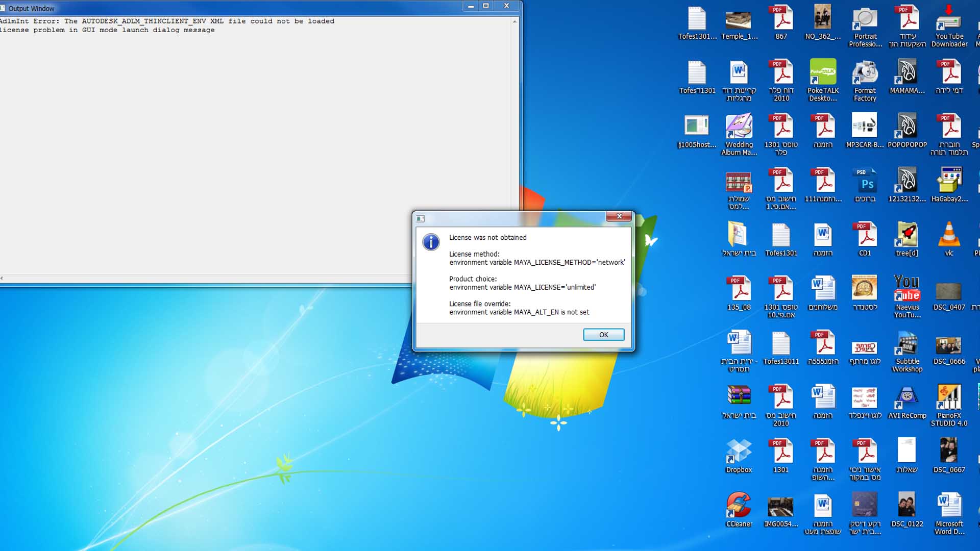
Task: Launch the Subtitle Workshop shortcut
Action: click(907, 344)
